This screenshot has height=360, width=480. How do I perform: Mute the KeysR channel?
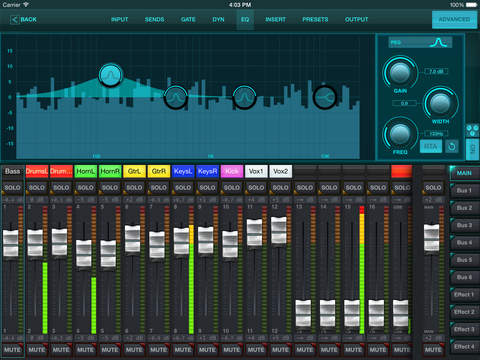pyautogui.click(x=207, y=350)
